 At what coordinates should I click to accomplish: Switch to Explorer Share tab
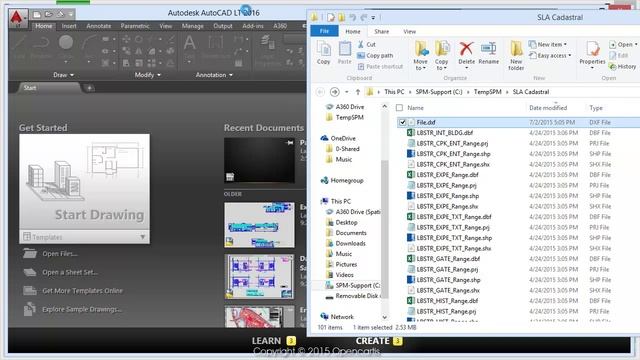coord(382,31)
